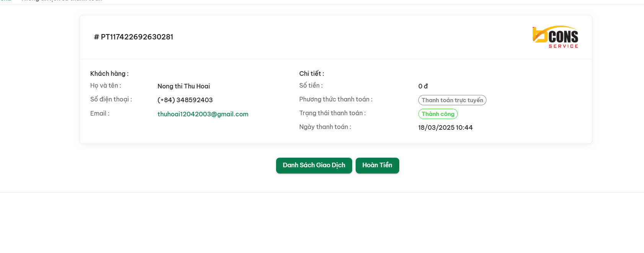Click the Chi tiết section heading
Image resolution: width=644 pixels, height=253 pixels.
[312, 73]
